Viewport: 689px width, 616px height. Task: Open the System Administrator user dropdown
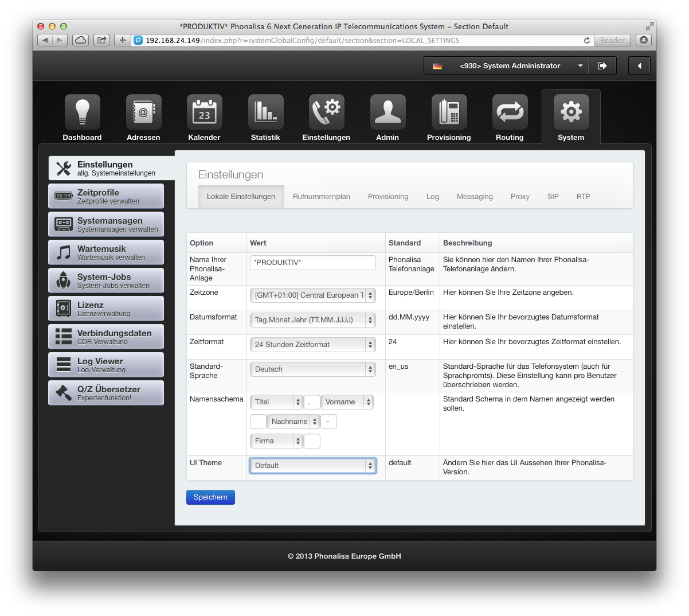tap(520, 66)
